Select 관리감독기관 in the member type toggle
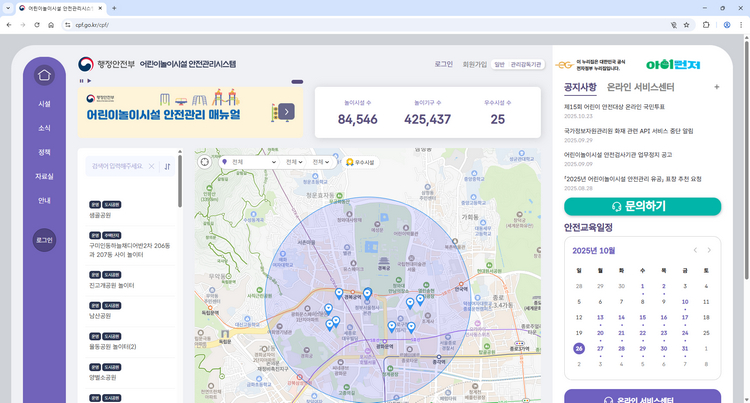The height and width of the screenshot is (403, 750). (x=526, y=64)
